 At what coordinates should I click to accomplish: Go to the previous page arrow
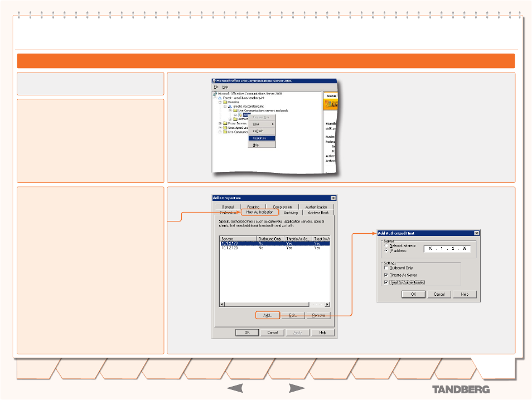235,388
